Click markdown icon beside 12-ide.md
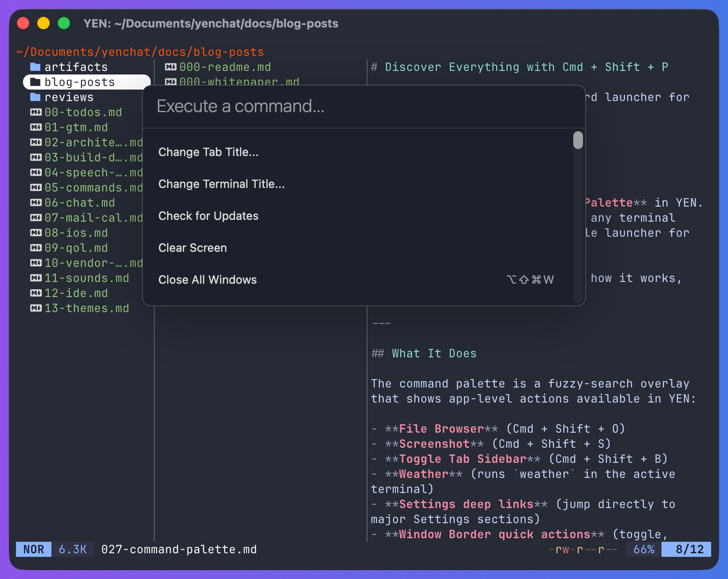The width and height of the screenshot is (728, 579). 36,293
